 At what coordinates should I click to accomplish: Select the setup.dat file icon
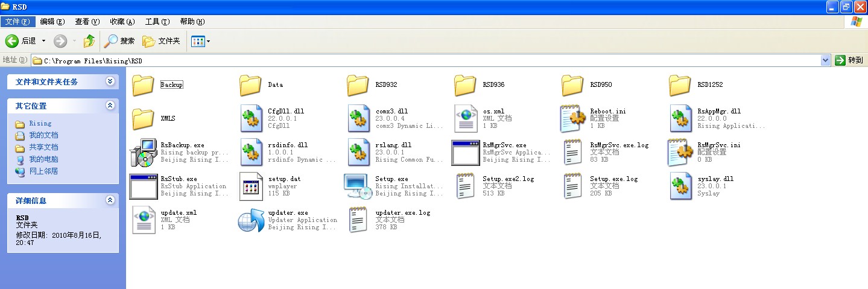(x=250, y=186)
